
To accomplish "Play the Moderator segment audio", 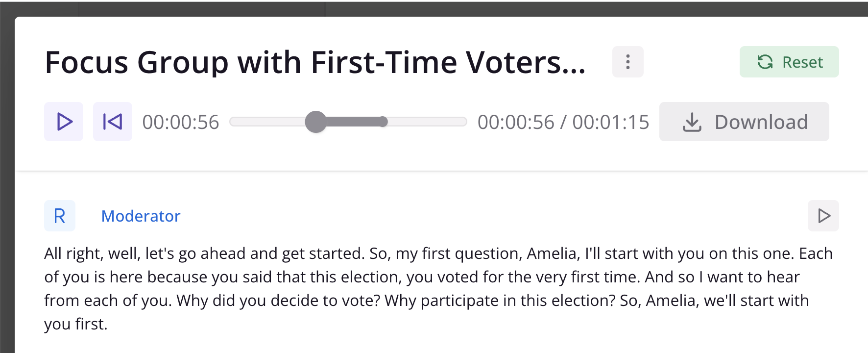I will (823, 216).
